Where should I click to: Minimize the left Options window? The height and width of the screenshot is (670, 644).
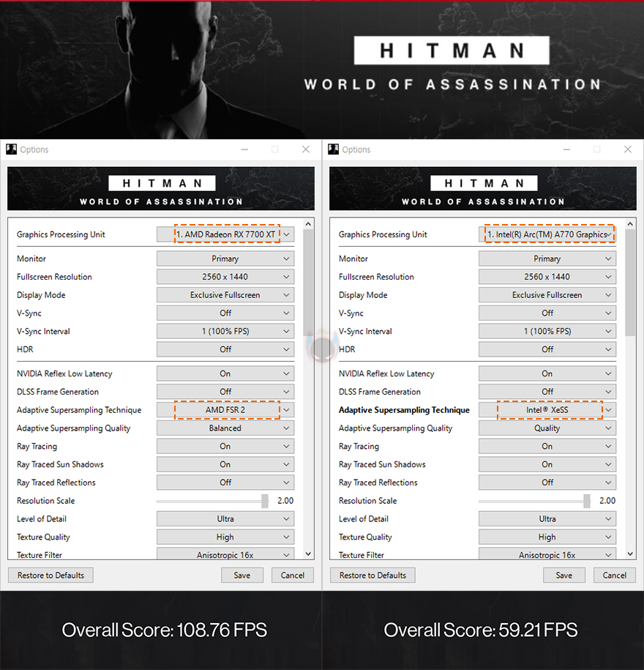(244, 149)
